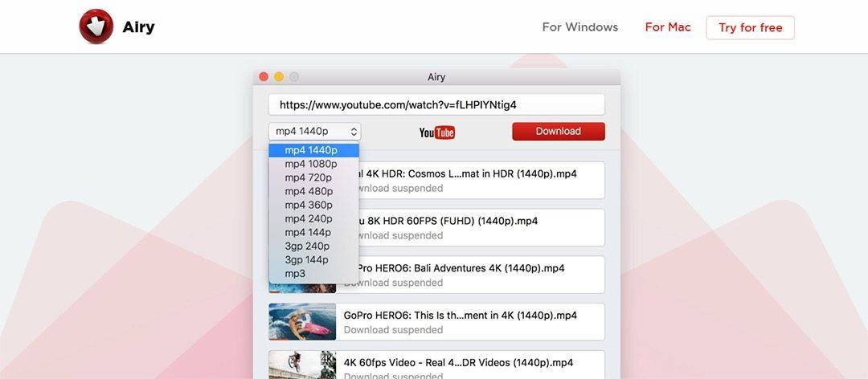Click the Try for free button

coord(750,27)
